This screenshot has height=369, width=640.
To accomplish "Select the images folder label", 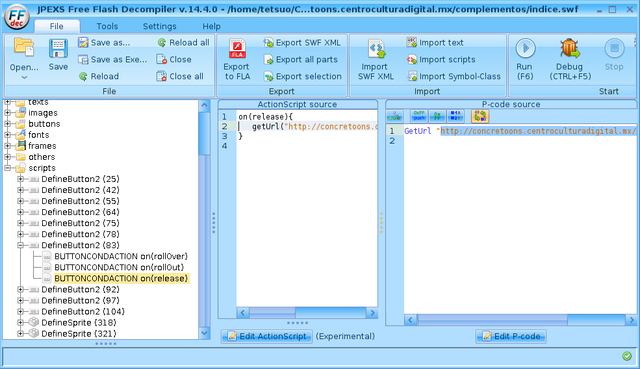I will pos(43,113).
